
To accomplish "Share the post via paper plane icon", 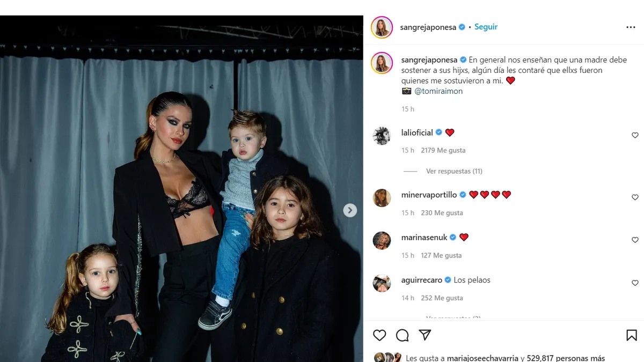I will (x=425, y=335).
